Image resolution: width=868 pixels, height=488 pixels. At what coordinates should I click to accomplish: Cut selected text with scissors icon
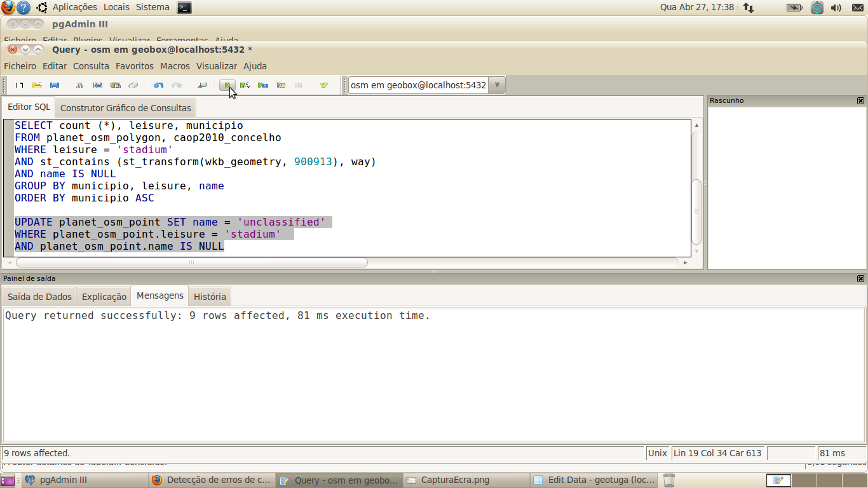pyautogui.click(x=80, y=85)
